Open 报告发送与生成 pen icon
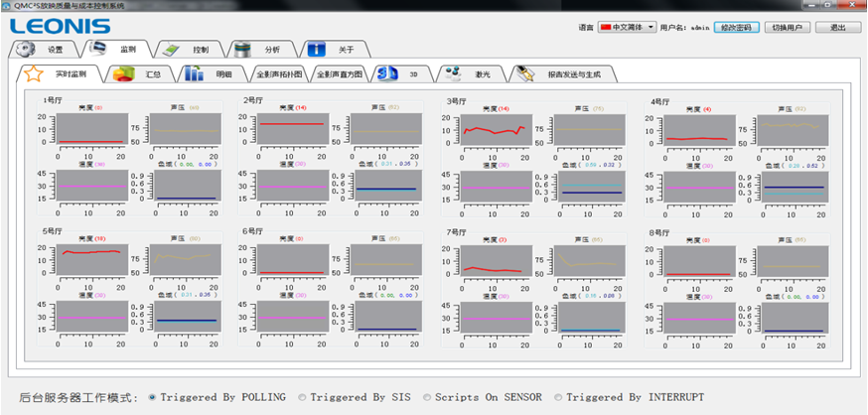Viewport: 868px width, 415px height. coord(523,73)
